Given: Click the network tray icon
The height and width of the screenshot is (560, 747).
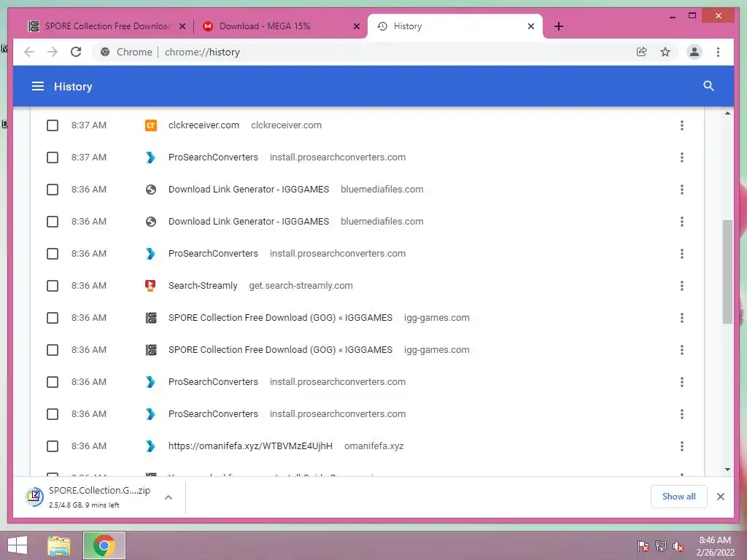Looking at the screenshot, I should (x=660, y=546).
